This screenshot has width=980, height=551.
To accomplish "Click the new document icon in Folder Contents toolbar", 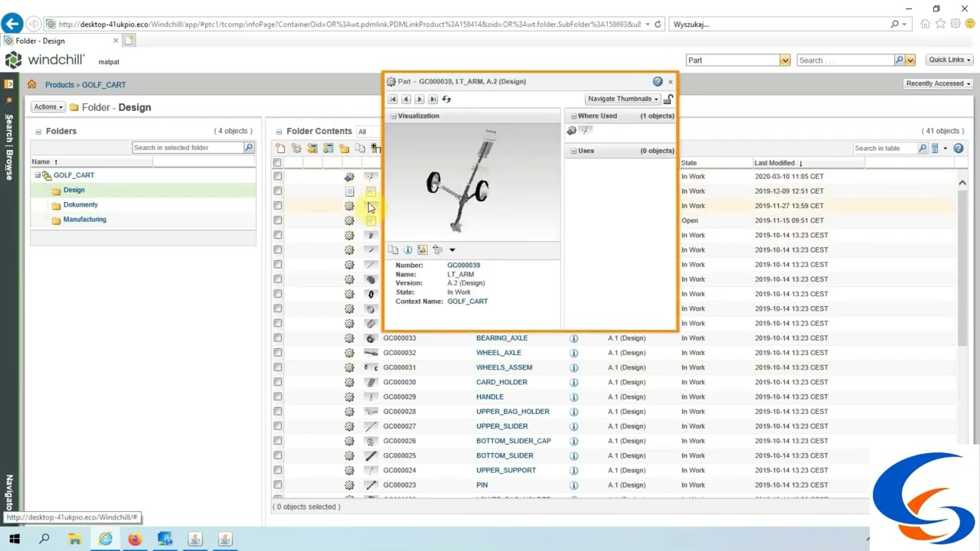I will 280,148.
